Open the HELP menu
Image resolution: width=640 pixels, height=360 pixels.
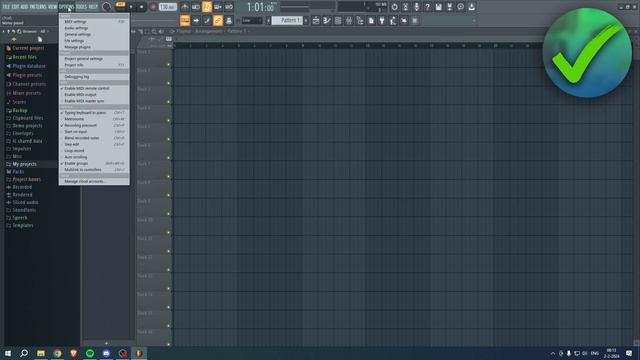tap(93, 7)
